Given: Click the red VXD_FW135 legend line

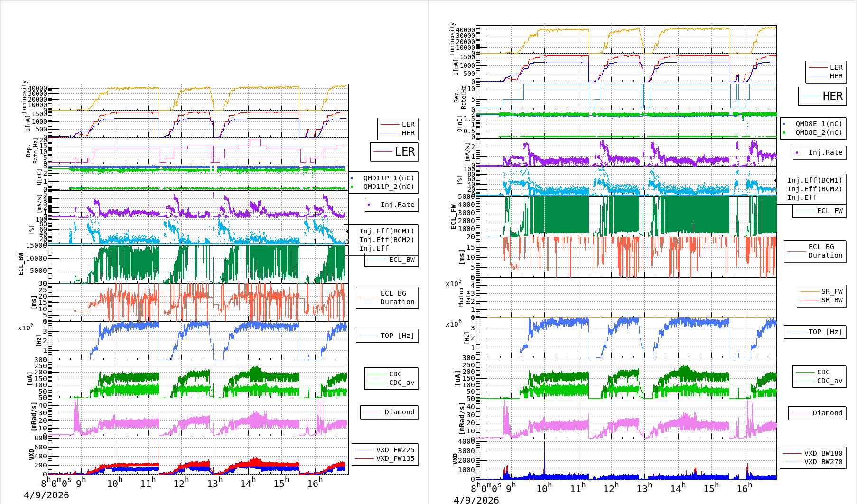Looking at the screenshot, I should click(x=364, y=459).
